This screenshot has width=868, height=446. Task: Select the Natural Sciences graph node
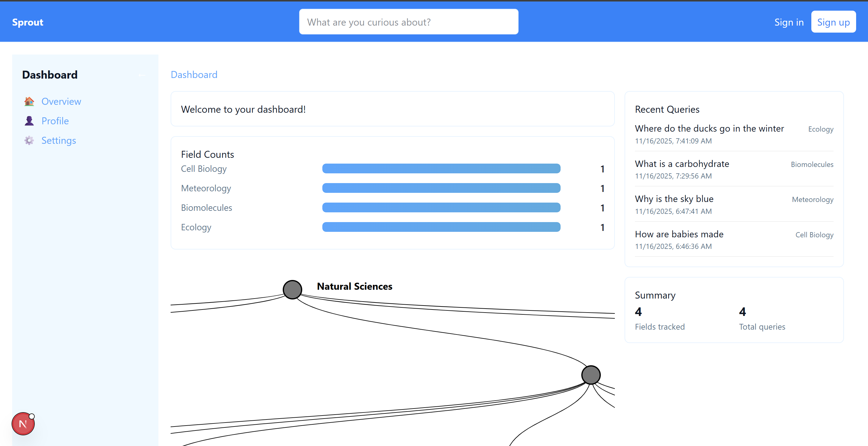pos(292,290)
